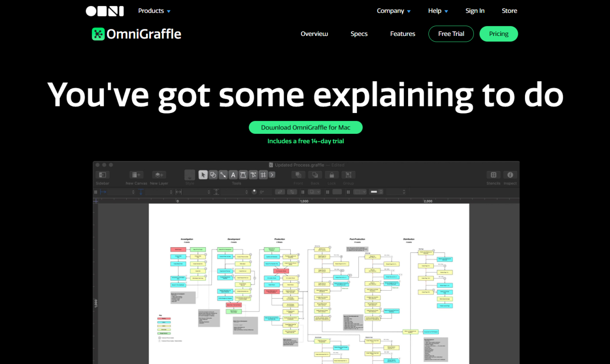This screenshot has height=364, width=610.
Task: Select the arrow Selection tool
Action: pos(203,175)
